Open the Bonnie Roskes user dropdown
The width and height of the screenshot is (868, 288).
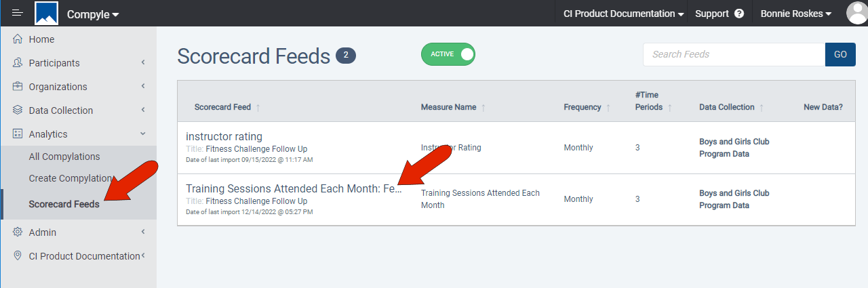(796, 14)
